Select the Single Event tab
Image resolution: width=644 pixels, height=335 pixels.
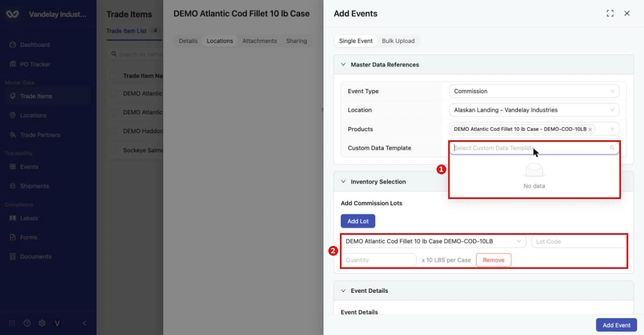(356, 41)
